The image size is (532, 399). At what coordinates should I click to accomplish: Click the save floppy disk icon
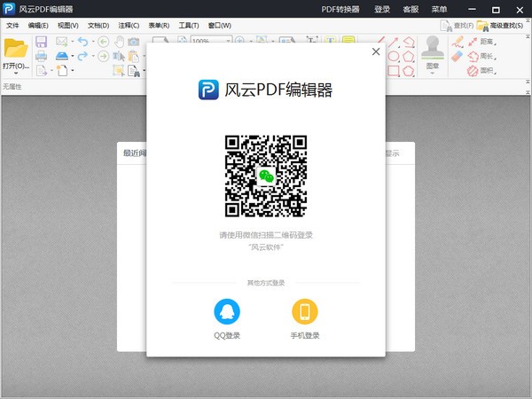[42, 42]
